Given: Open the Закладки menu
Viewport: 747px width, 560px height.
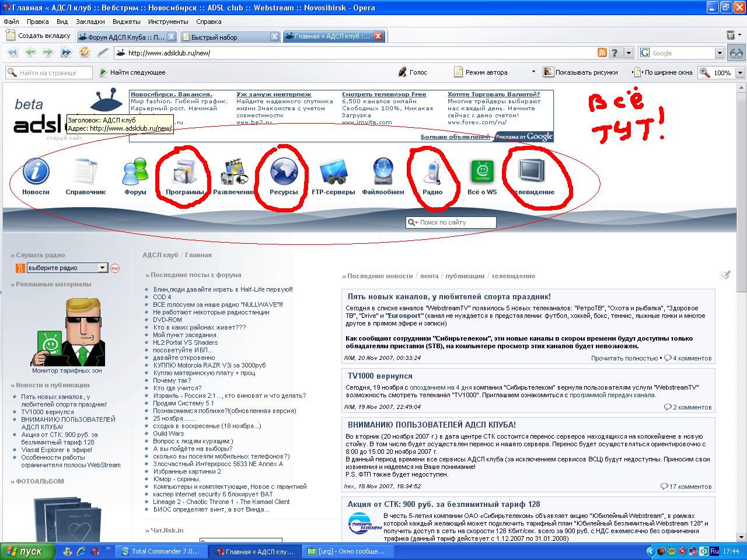Looking at the screenshot, I should point(90,22).
